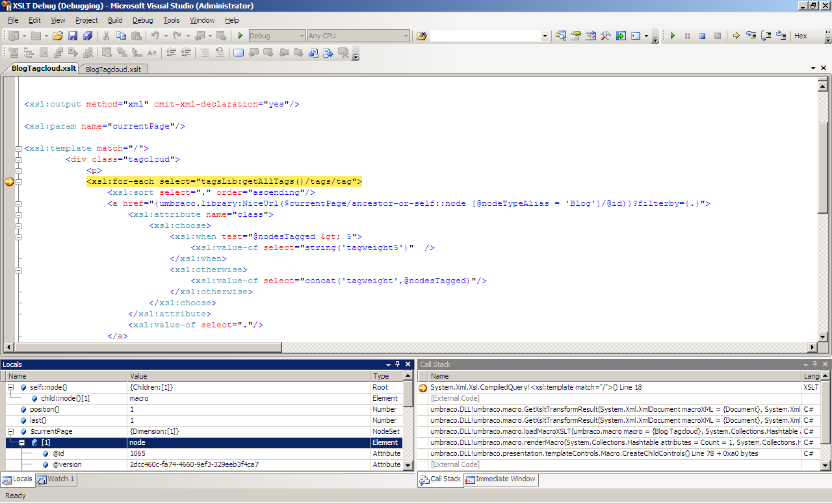
Task: Switch to the Watch 1 tab
Action: coord(57,479)
